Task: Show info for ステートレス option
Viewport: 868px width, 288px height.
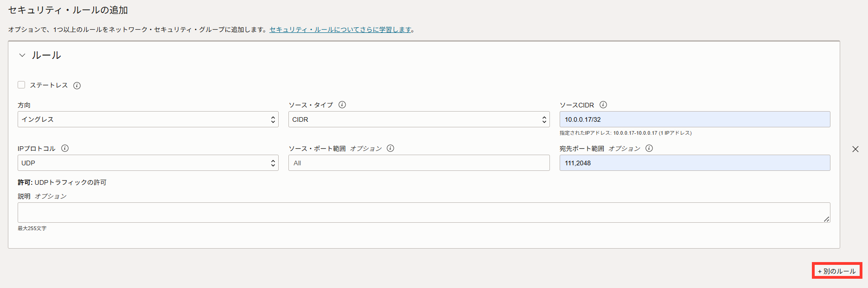Action: coord(77,86)
